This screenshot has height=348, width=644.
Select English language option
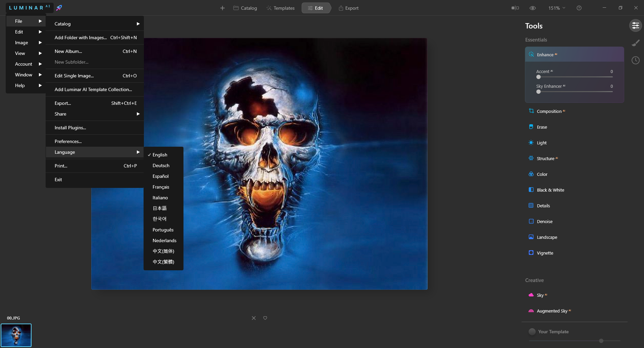point(163,155)
